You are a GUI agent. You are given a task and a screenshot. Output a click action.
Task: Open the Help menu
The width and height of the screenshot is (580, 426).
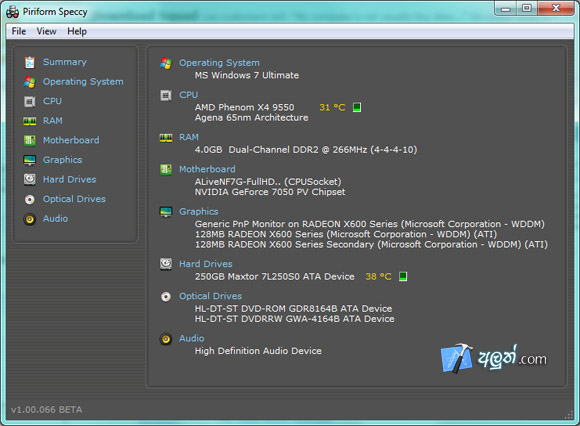77,31
